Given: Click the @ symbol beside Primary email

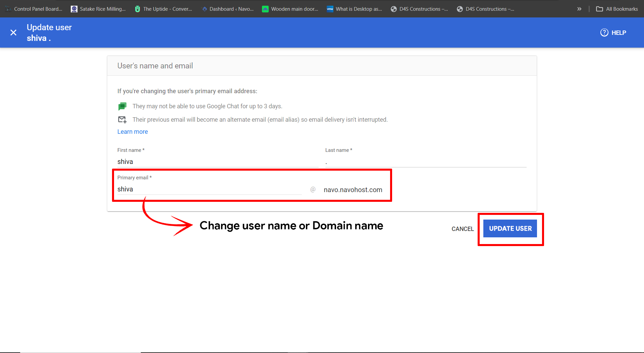Looking at the screenshot, I should click(x=313, y=189).
